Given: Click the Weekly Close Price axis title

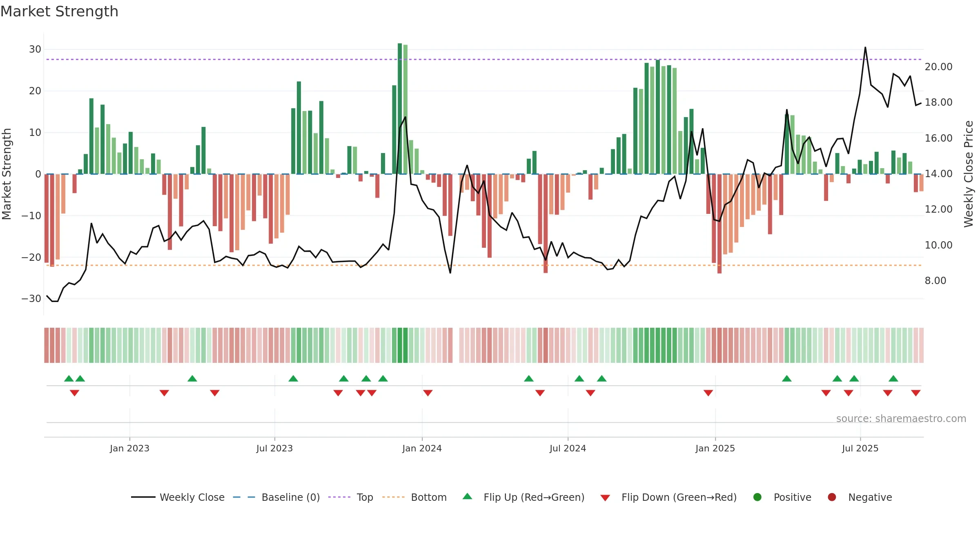Looking at the screenshot, I should point(969,174).
